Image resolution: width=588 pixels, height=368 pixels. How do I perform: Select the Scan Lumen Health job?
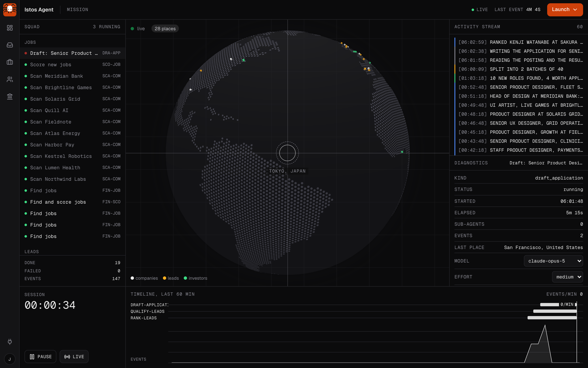pos(72,167)
